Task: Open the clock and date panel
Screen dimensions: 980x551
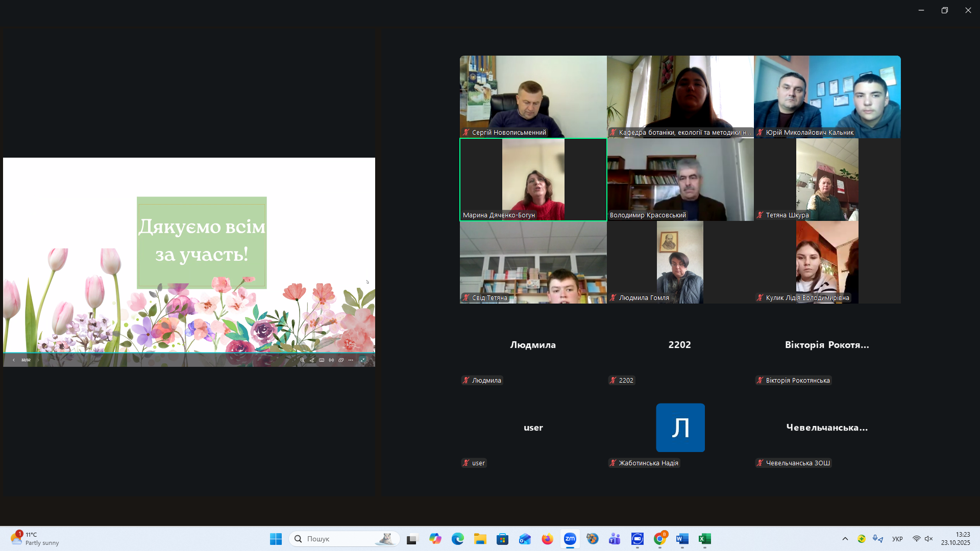Action: (955, 539)
